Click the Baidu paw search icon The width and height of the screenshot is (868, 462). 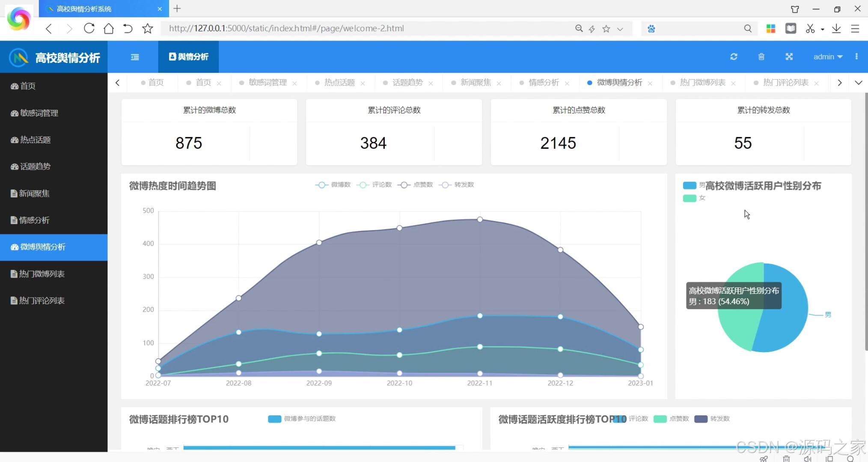pos(651,29)
